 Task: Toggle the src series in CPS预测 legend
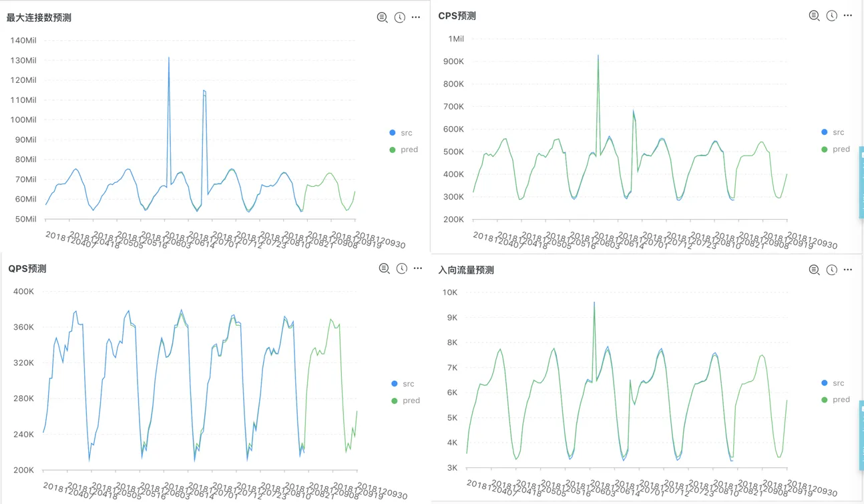coord(833,132)
